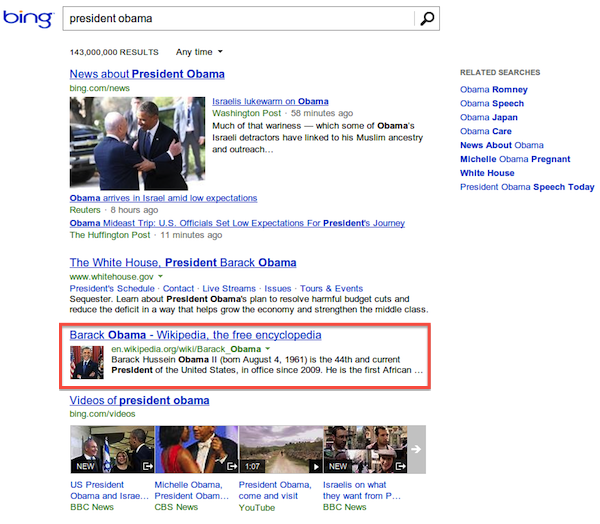The width and height of the screenshot is (600, 524).
Task: Open Israelis on what they want title
Action: pos(362,490)
